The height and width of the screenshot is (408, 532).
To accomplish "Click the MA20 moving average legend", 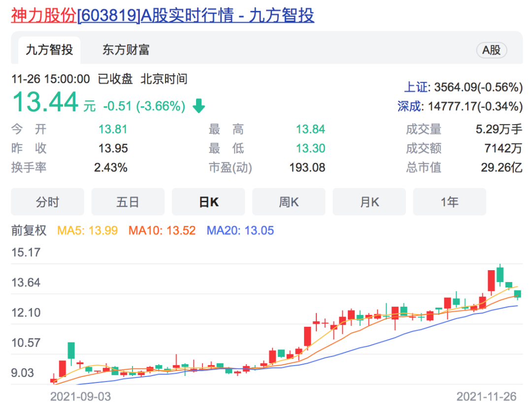I will click(240, 230).
